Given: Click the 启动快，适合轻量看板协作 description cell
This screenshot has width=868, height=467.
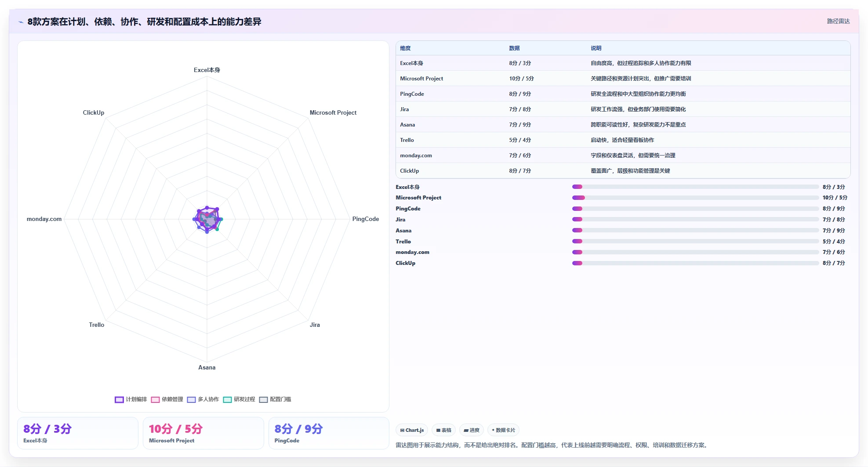Looking at the screenshot, I should (622, 140).
